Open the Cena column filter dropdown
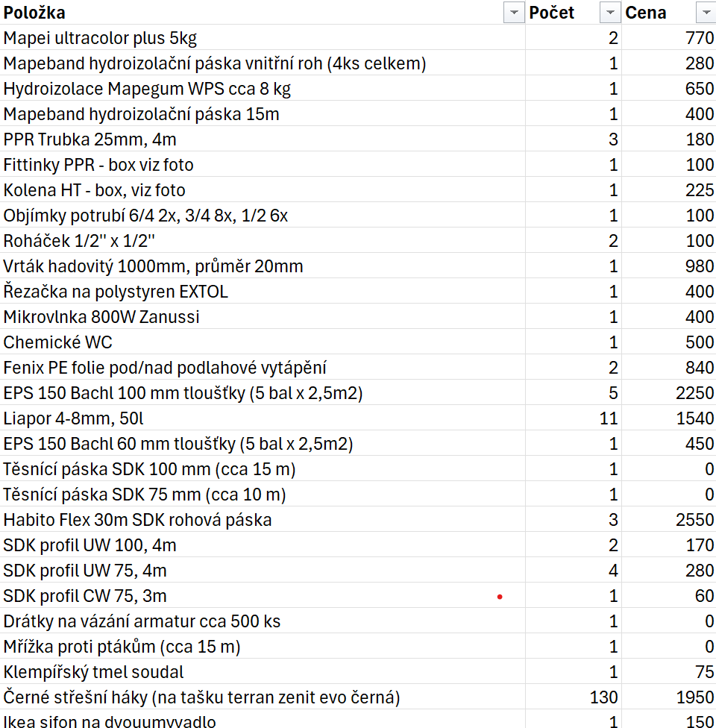Image resolution: width=716 pixels, height=728 pixels. point(706,13)
